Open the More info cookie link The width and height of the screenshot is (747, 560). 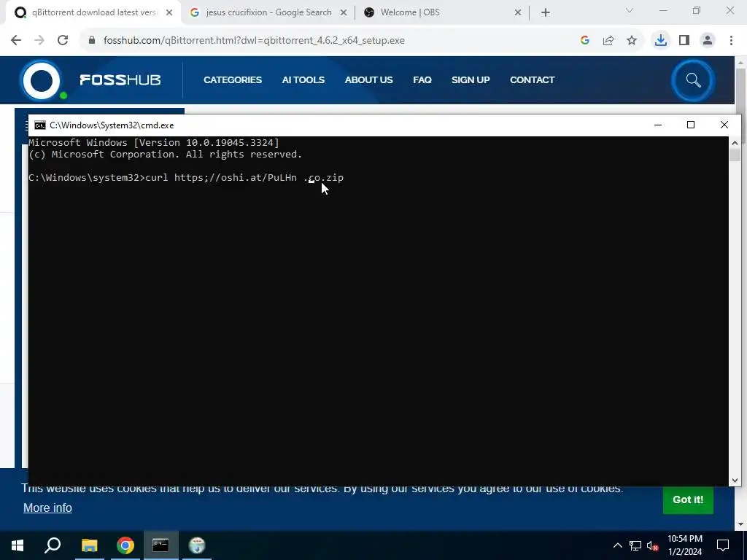(x=47, y=508)
